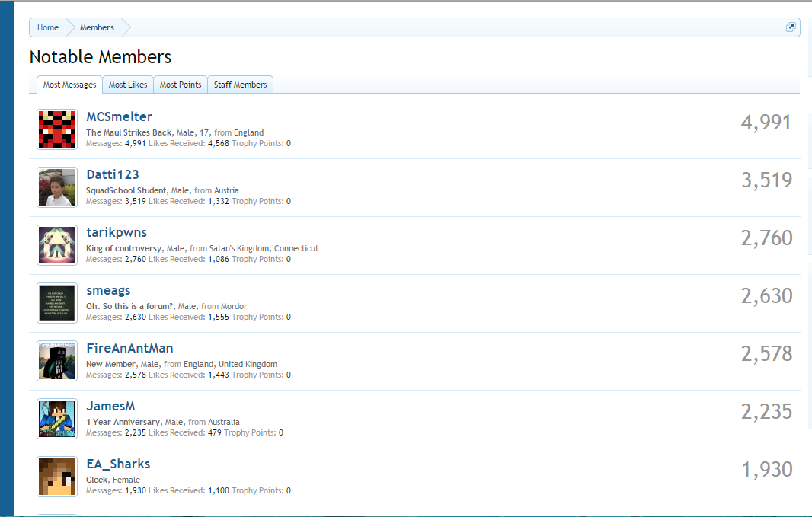Screen dimensions: 812x517
Task: Click the Notable Members page heading
Action: [x=101, y=57]
